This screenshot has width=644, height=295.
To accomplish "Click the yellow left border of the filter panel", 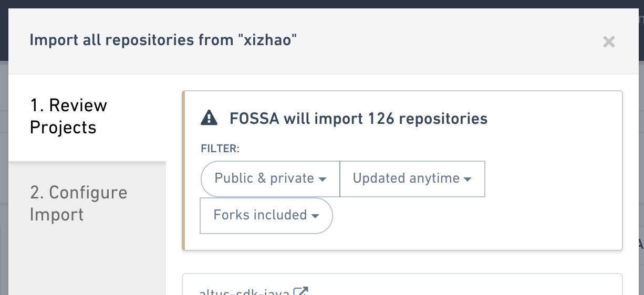I will tap(183, 171).
